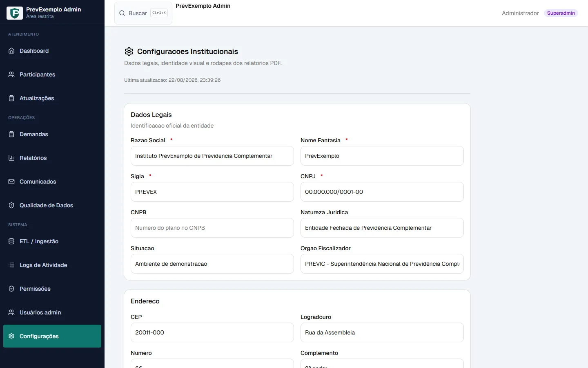
Task: Click the Endereco card heading
Action: [145, 301]
